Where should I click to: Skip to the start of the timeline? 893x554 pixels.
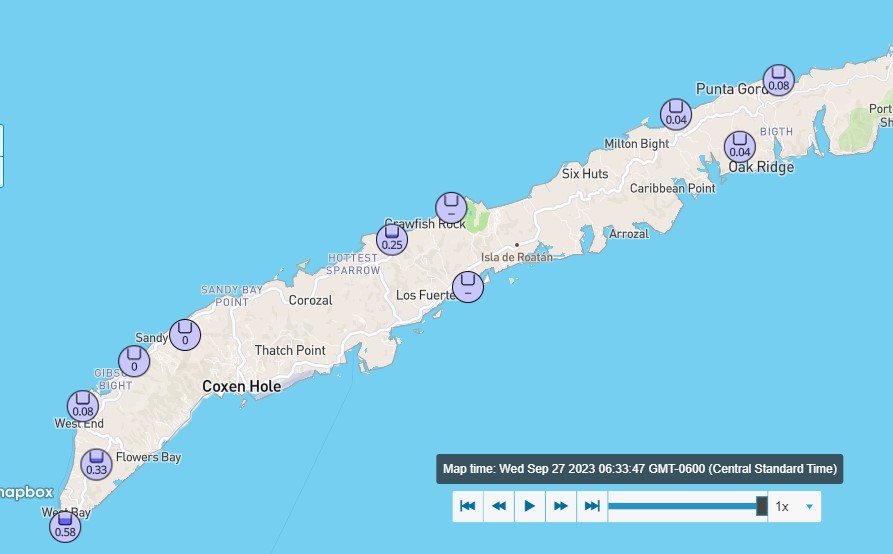coord(467,507)
